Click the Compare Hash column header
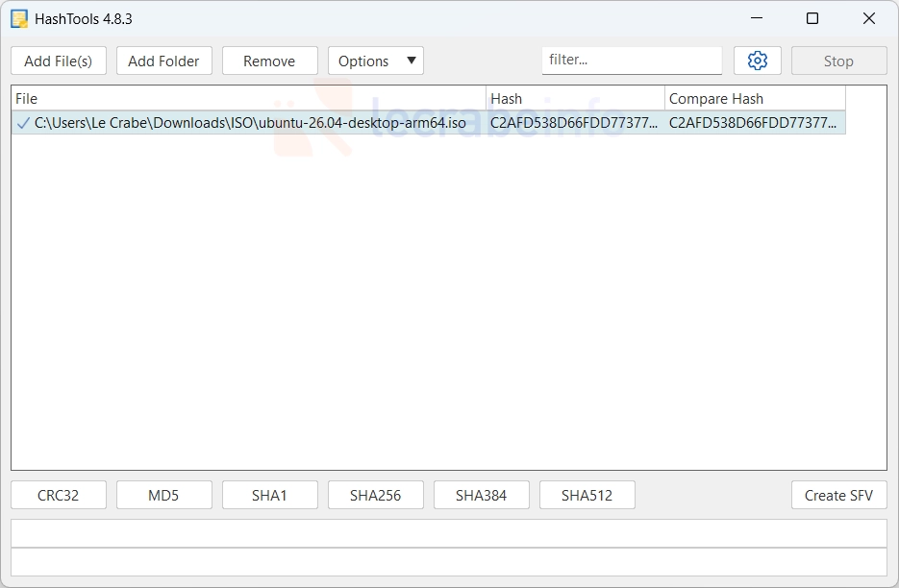899x588 pixels. pos(755,98)
